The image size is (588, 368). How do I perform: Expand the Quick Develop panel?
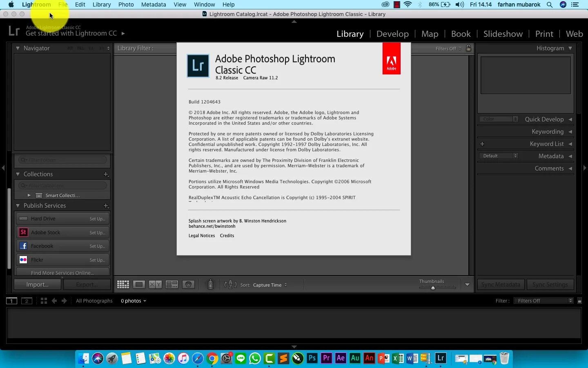[570, 119]
